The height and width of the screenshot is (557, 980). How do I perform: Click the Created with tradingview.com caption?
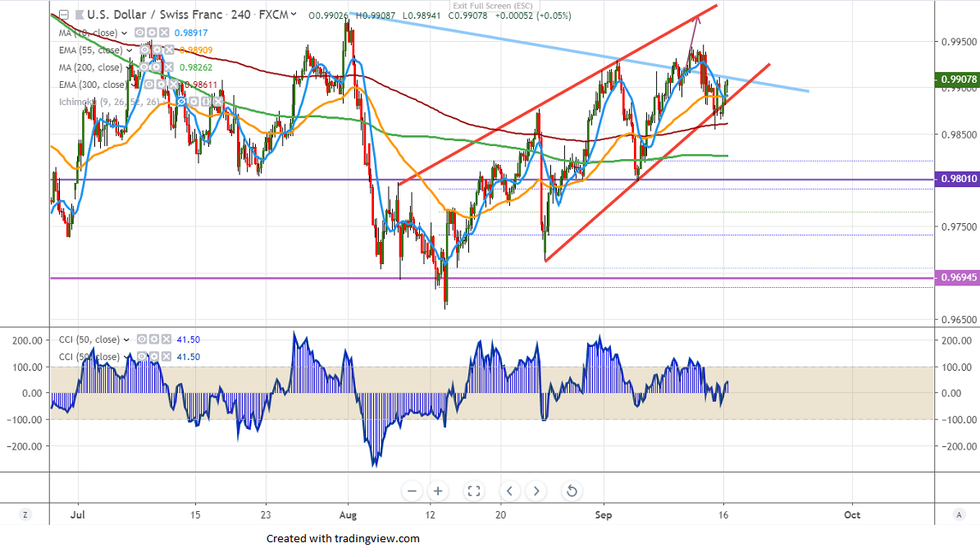[343, 538]
